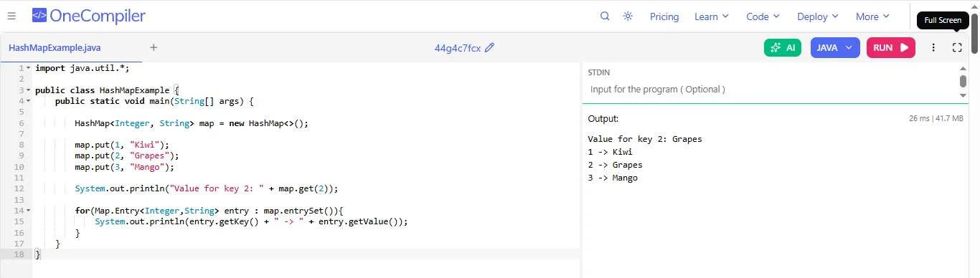Click the 'Output:' label
This screenshot has width=980, height=278.
click(x=603, y=118)
